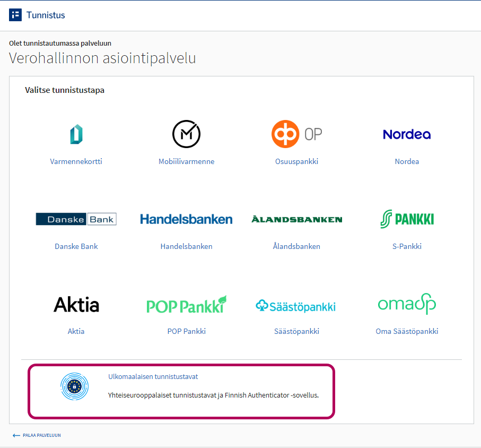The image size is (481, 448).
Task: Click the Oma Säästöpankki omasp logo
Action: 407,304
